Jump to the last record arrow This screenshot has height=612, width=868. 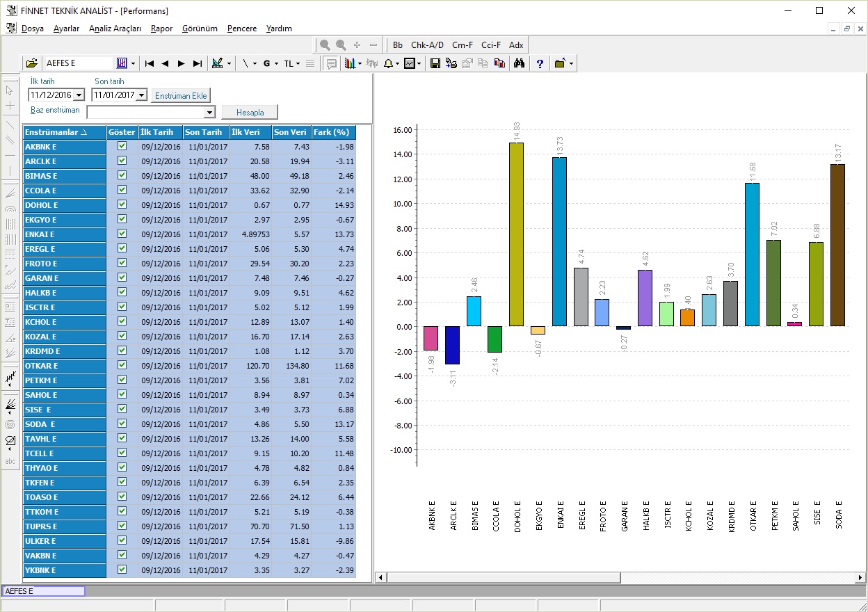click(198, 63)
